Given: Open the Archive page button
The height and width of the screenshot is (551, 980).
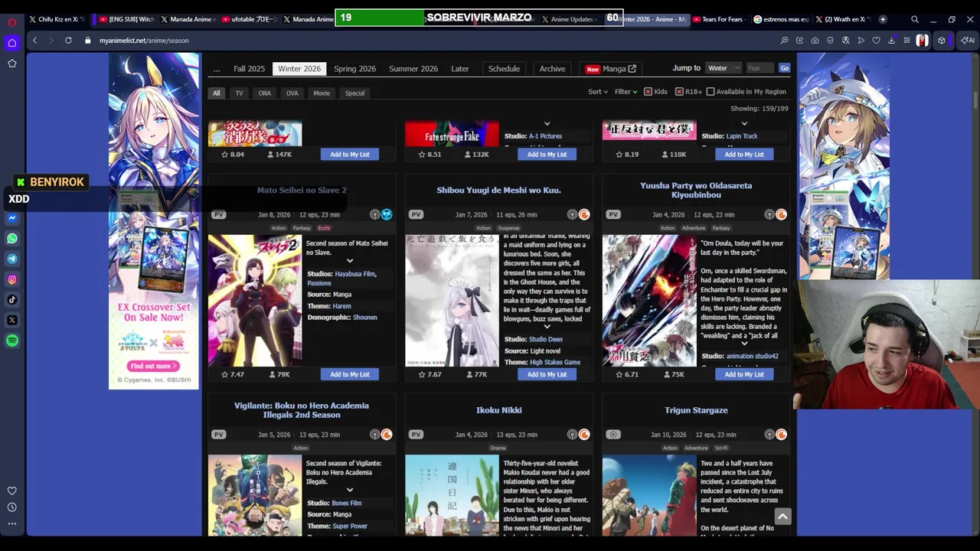Looking at the screenshot, I should click(552, 69).
